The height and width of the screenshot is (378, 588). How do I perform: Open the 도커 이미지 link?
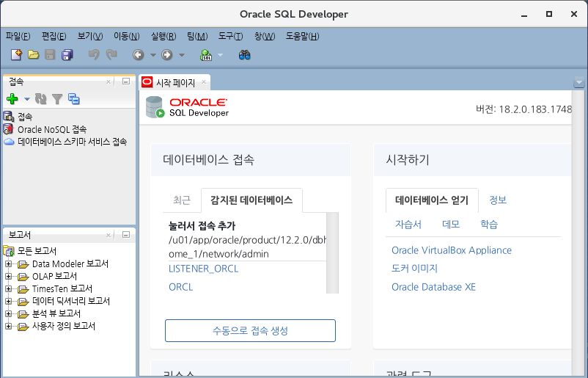(414, 269)
